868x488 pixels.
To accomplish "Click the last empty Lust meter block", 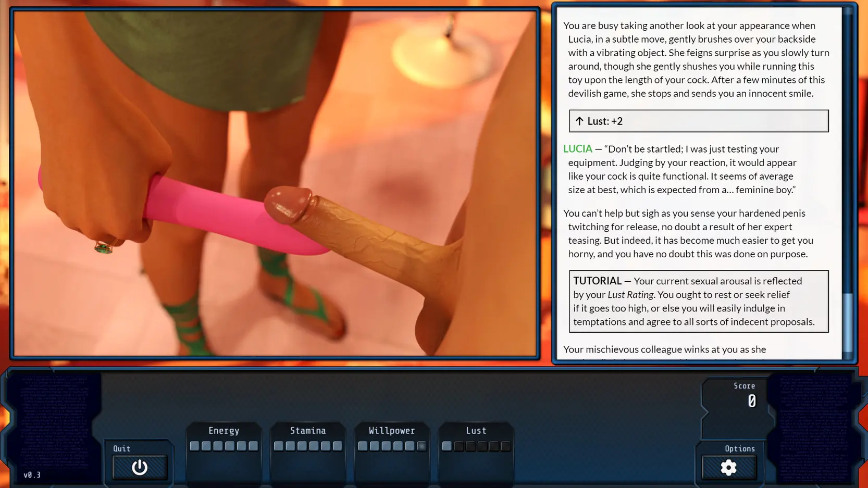I will pyautogui.click(x=505, y=446).
